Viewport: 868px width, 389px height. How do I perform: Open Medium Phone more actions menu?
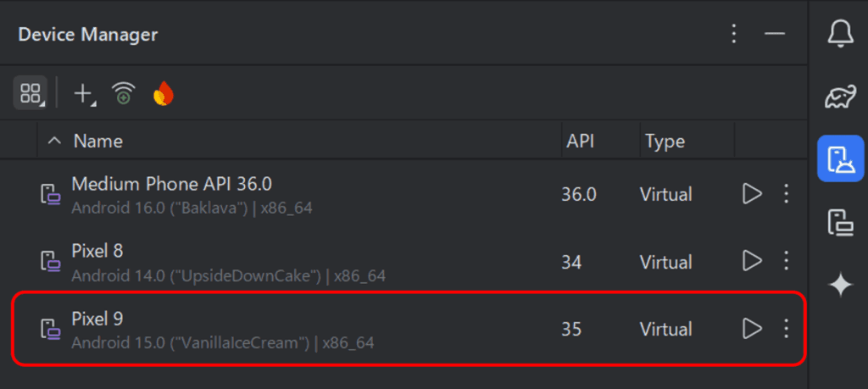(x=786, y=194)
